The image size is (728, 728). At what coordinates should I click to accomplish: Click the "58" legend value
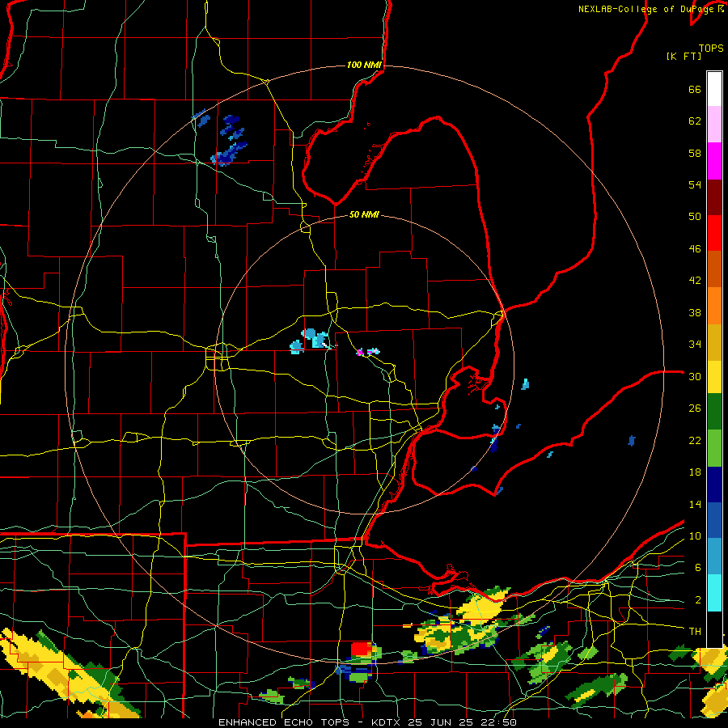click(695, 153)
